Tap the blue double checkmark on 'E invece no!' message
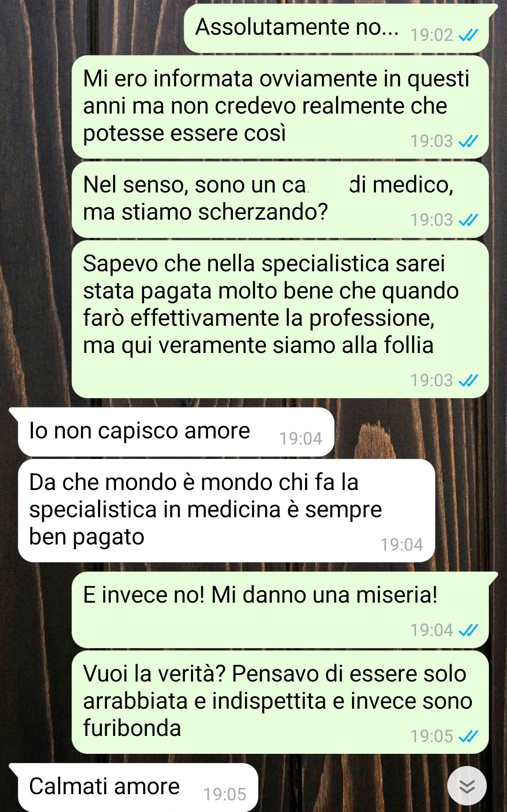 pyautogui.click(x=468, y=630)
